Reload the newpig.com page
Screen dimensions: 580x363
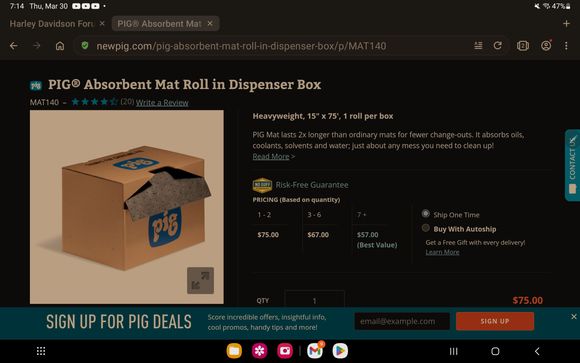[x=498, y=46]
